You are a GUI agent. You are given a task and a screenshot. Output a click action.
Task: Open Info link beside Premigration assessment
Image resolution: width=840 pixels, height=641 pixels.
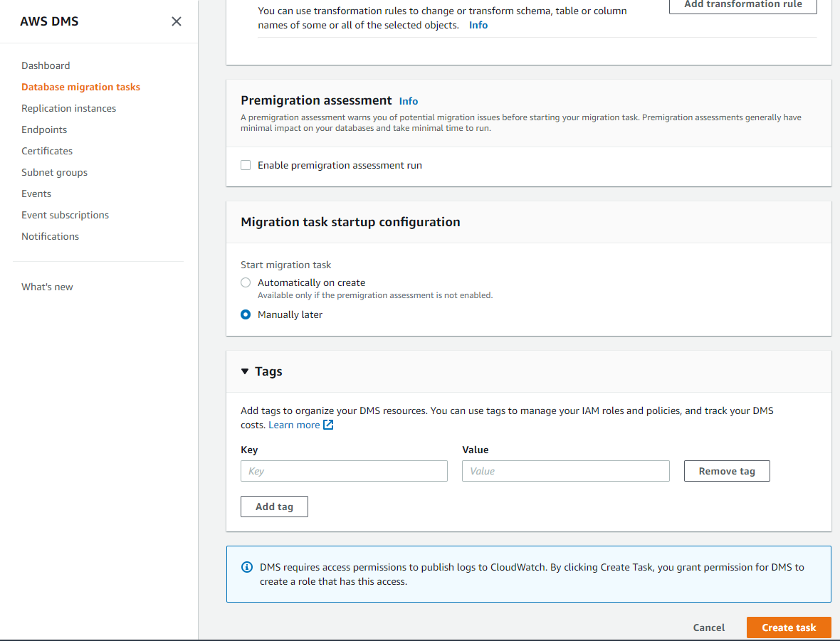tap(408, 101)
